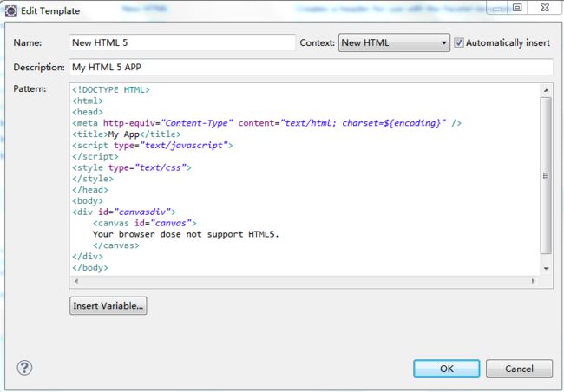This screenshot has height=392, width=564.
Task: Open the Context dropdown showing New HTML
Action: tap(394, 42)
